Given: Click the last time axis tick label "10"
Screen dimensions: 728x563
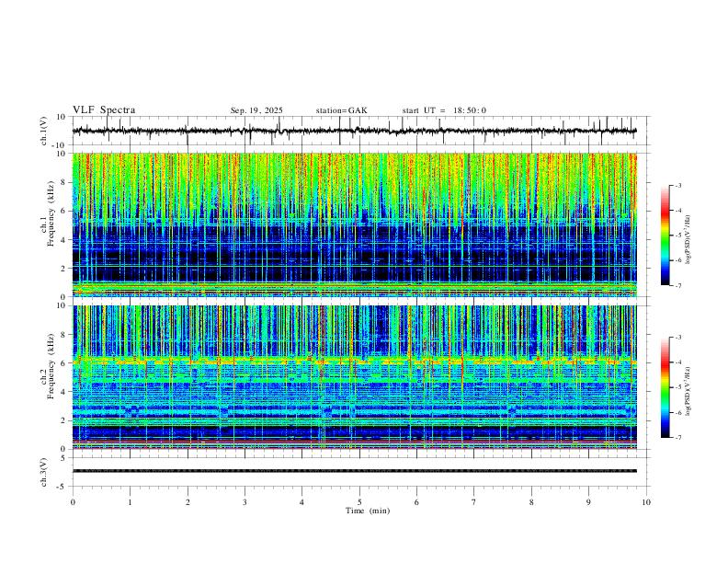Looking at the screenshot, I should 646,502.
